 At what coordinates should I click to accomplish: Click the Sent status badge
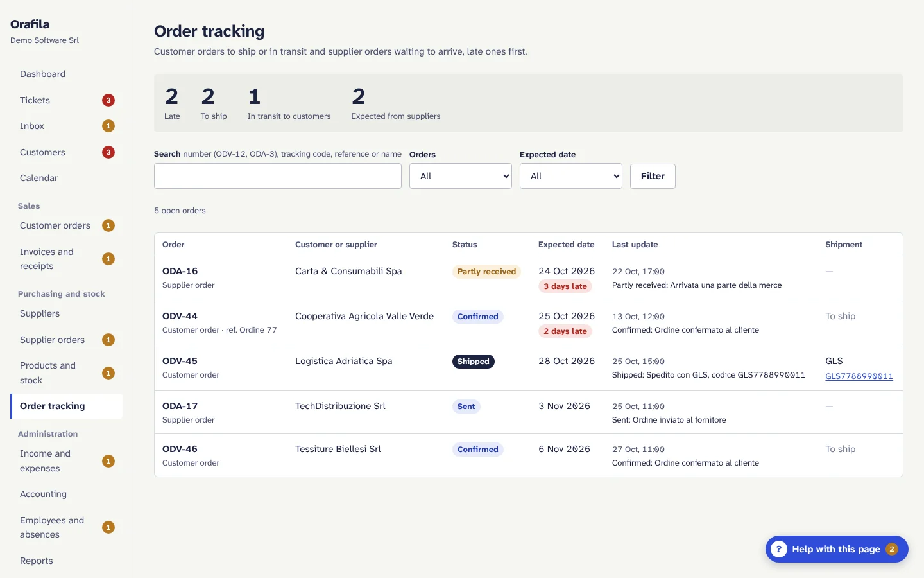(x=466, y=407)
